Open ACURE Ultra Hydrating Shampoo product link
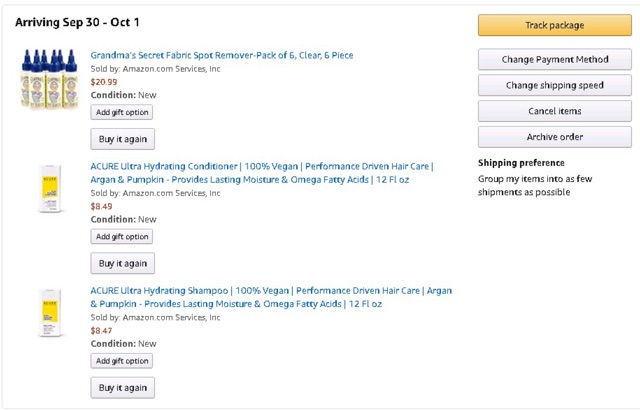Viewport: 640px width, 410px height. pyautogui.click(x=271, y=297)
